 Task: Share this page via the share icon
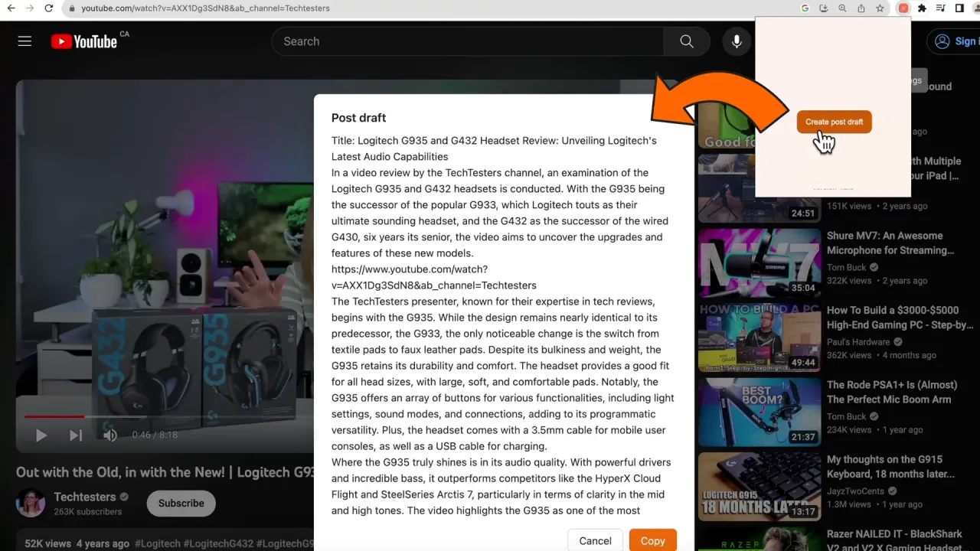861,8
